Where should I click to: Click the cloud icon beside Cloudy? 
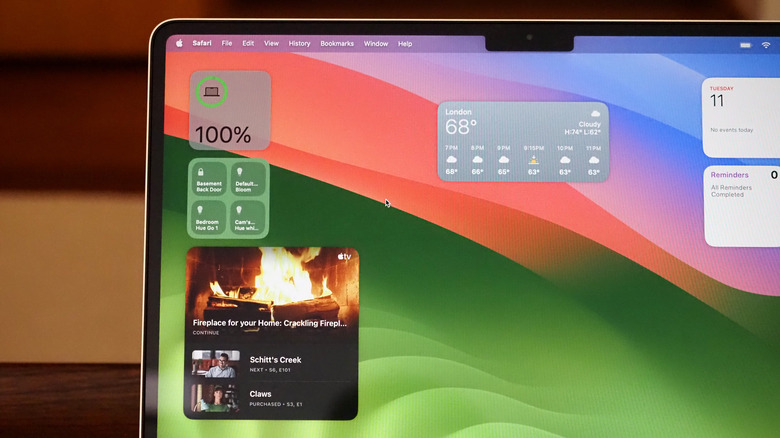coord(595,113)
